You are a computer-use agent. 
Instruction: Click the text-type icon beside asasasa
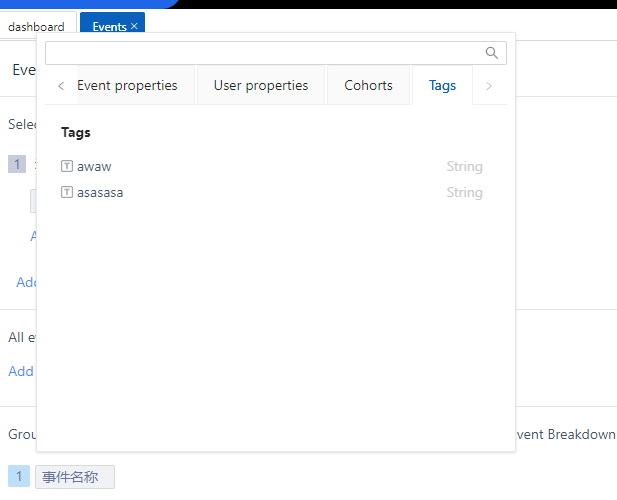[x=67, y=192]
